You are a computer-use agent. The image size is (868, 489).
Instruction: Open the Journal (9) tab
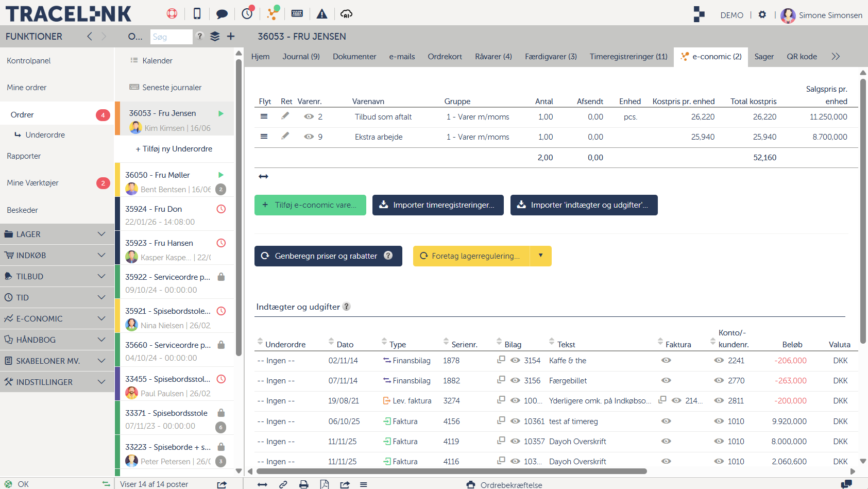tap(301, 57)
